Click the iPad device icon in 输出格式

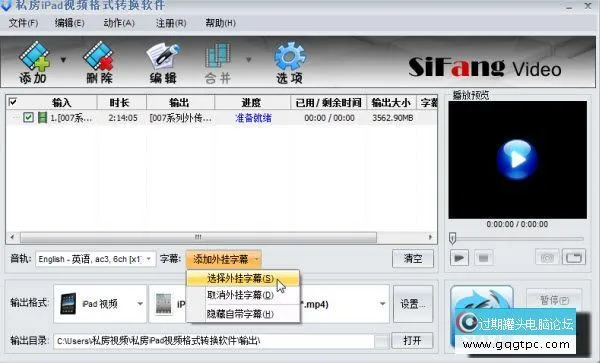click(x=69, y=304)
